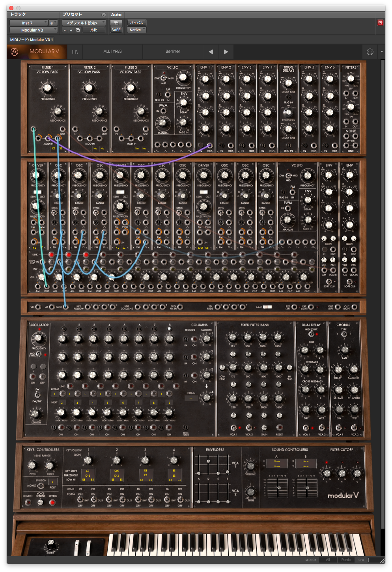
Task: Click the Sound Controller B vertical slider
Action: (x=307, y=488)
